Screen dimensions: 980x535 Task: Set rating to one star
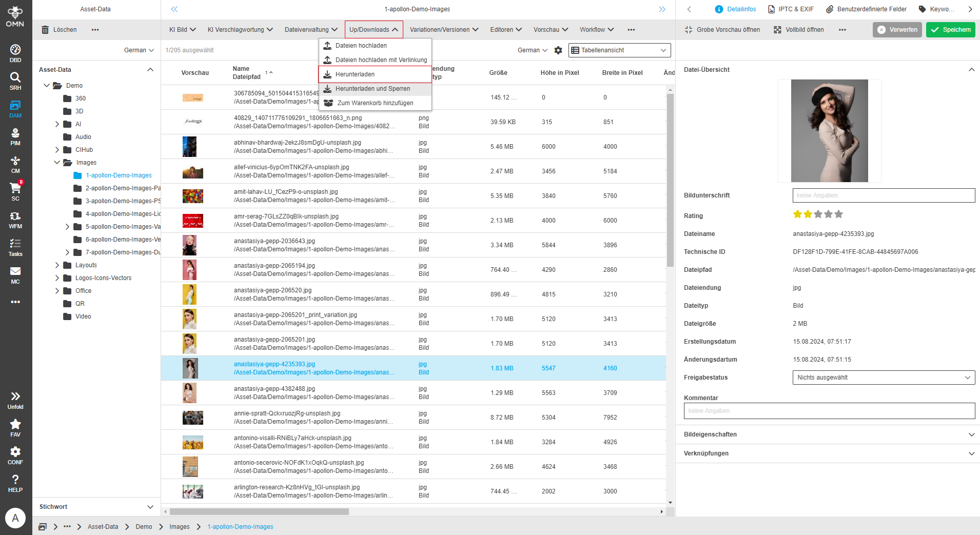point(797,214)
